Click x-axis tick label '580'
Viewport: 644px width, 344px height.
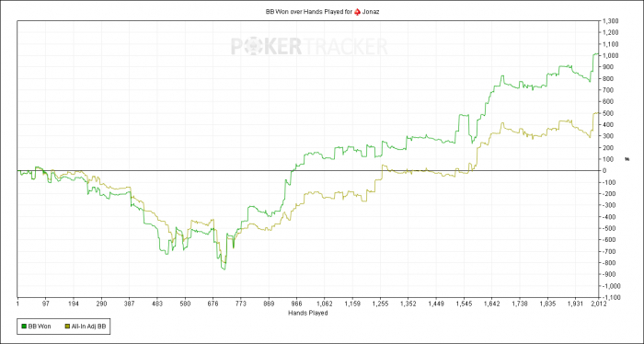[x=185, y=304]
